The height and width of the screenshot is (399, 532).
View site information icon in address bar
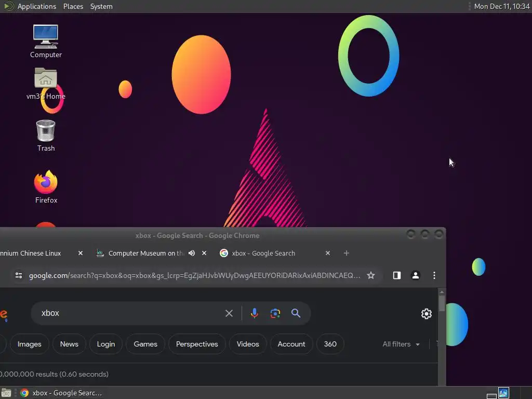point(19,275)
